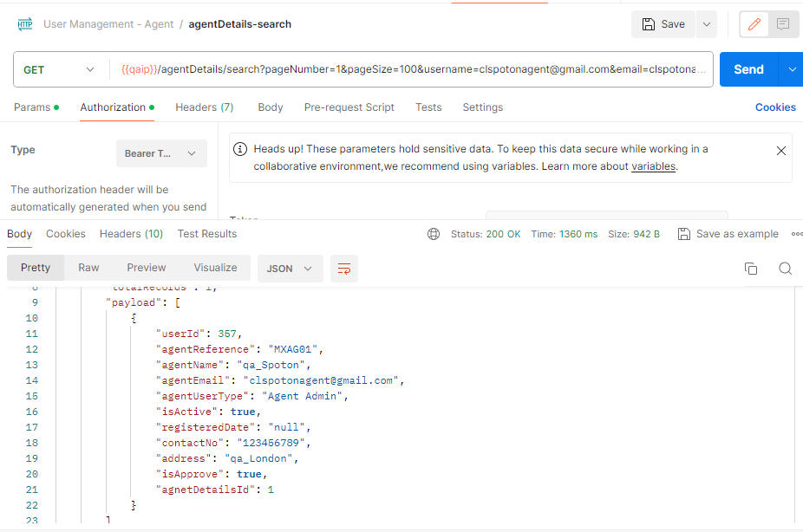The image size is (803, 532).
Task: Open the Headers (7) request tab
Action: point(205,107)
